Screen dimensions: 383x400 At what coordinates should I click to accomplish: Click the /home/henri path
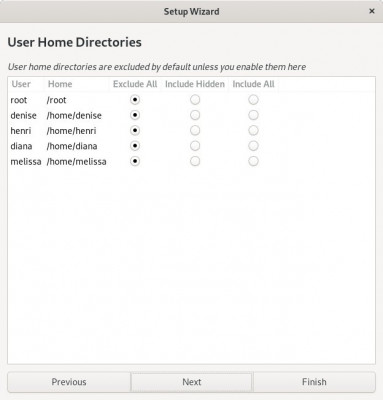point(71,131)
